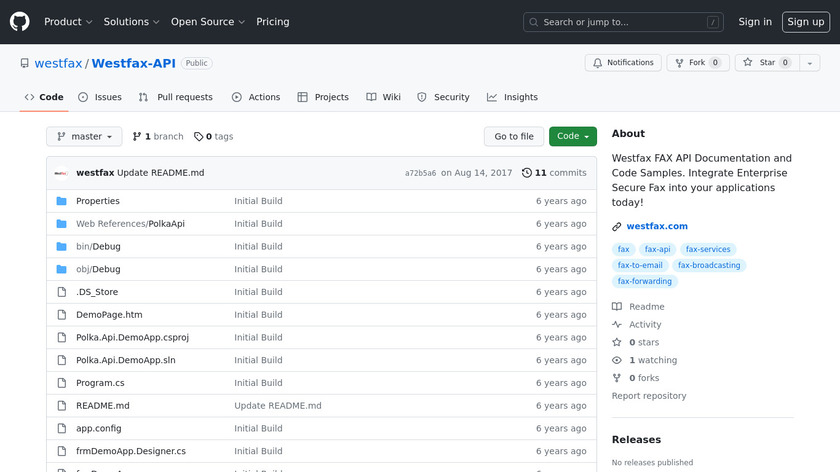Fork the repository

tap(698, 63)
